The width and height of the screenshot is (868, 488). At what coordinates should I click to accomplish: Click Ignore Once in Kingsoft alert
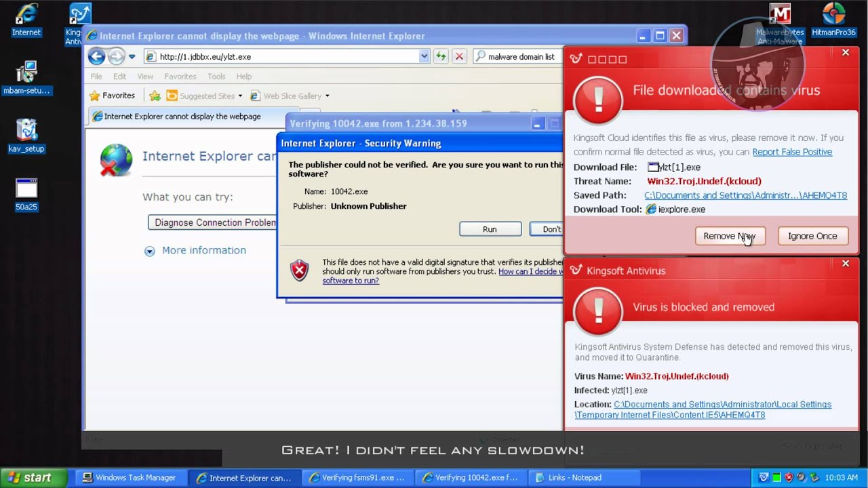[812, 236]
